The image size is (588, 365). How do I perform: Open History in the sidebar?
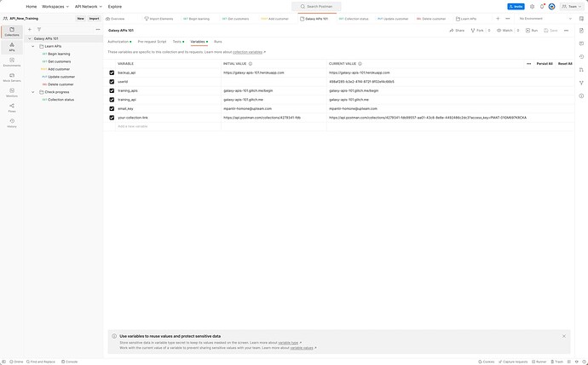tap(12, 124)
